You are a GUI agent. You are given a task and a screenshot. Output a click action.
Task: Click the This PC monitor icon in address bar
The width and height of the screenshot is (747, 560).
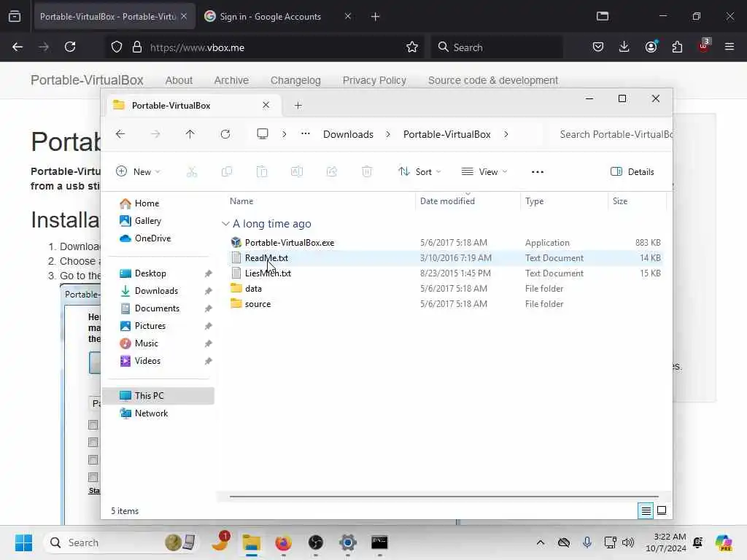[x=263, y=134]
